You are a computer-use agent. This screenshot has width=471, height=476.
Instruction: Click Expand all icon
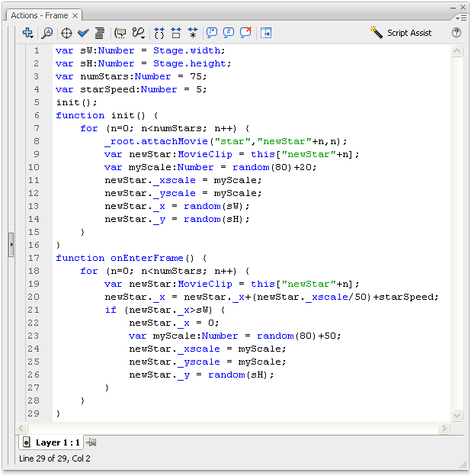tap(193, 33)
